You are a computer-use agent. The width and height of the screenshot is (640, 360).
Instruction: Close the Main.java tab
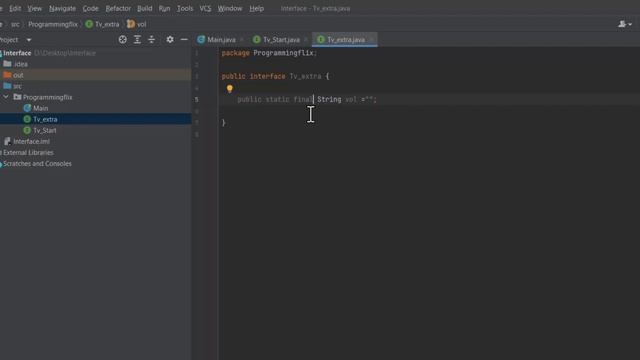[242, 40]
